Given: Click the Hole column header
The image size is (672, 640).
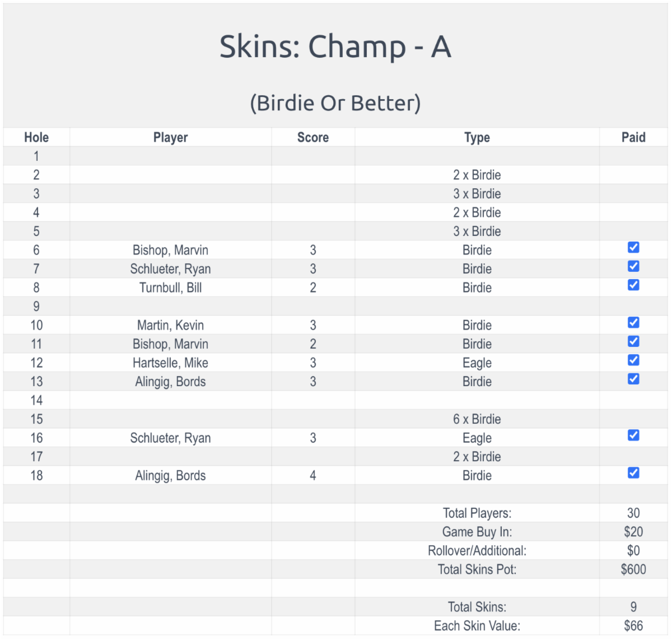Looking at the screenshot, I should pos(36,137).
